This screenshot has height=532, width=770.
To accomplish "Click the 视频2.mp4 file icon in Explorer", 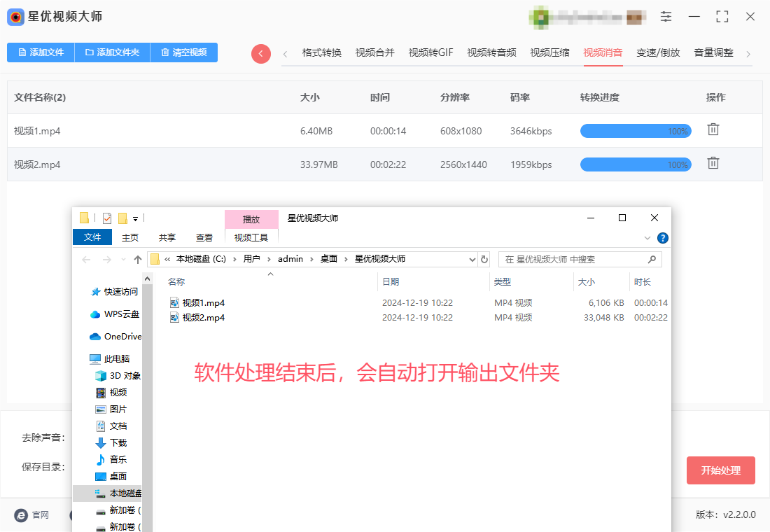I will (x=174, y=317).
